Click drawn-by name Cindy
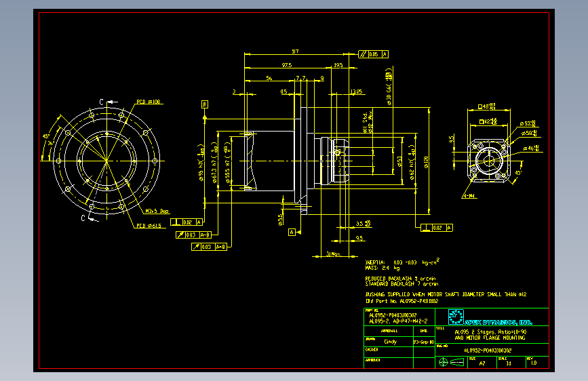The width and height of the screenshot is (588, 381). (x=391, y=342)
